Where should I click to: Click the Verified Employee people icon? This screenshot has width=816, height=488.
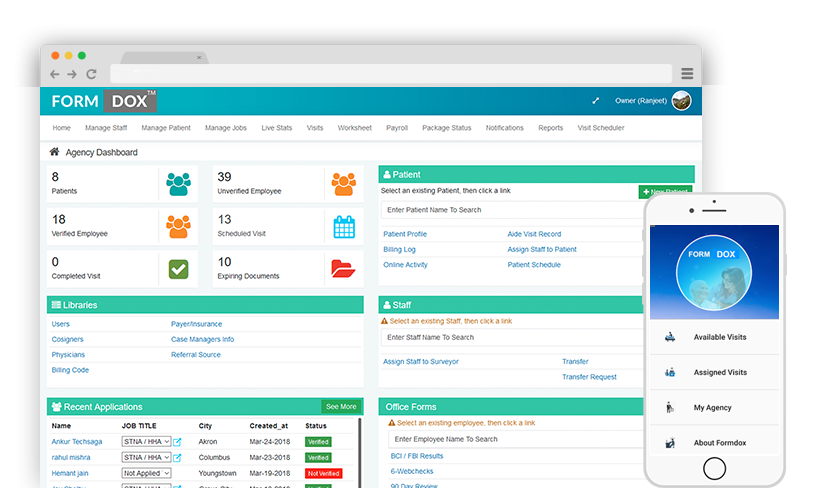(178, 227)
